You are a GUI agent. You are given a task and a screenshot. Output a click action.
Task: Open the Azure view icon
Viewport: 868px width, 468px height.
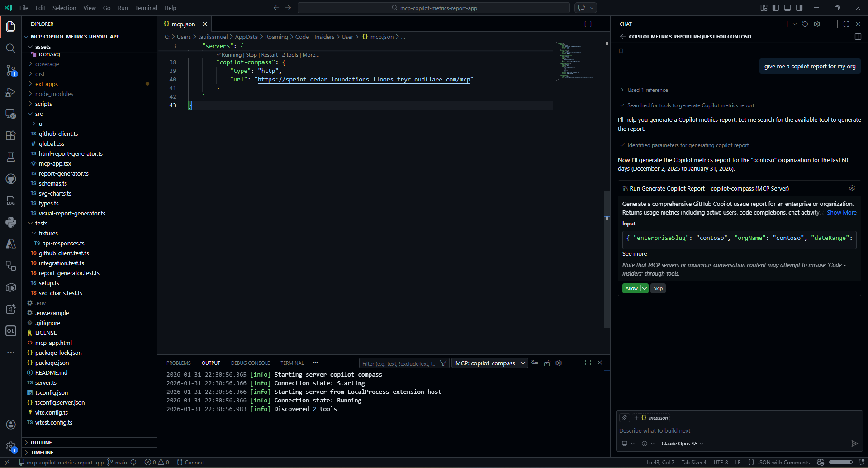(11, 244)
